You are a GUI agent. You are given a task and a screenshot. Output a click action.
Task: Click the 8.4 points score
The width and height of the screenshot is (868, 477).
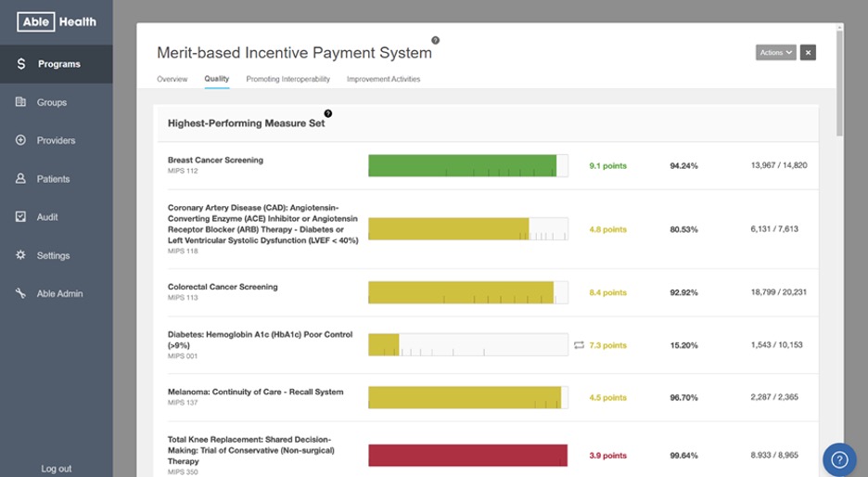[x=607, y=292]
